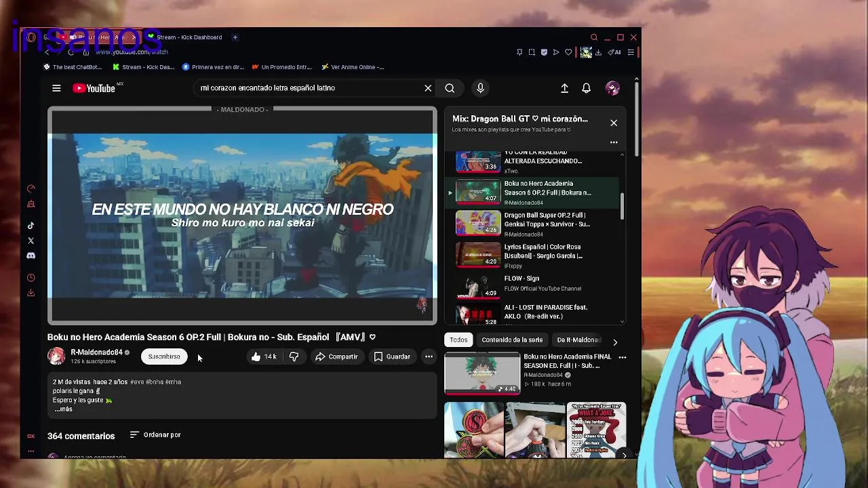Open X (Twitter) in the Opera GX sidebar
The height and width of the screenshot is (488, 868).
tap(31, 241)
